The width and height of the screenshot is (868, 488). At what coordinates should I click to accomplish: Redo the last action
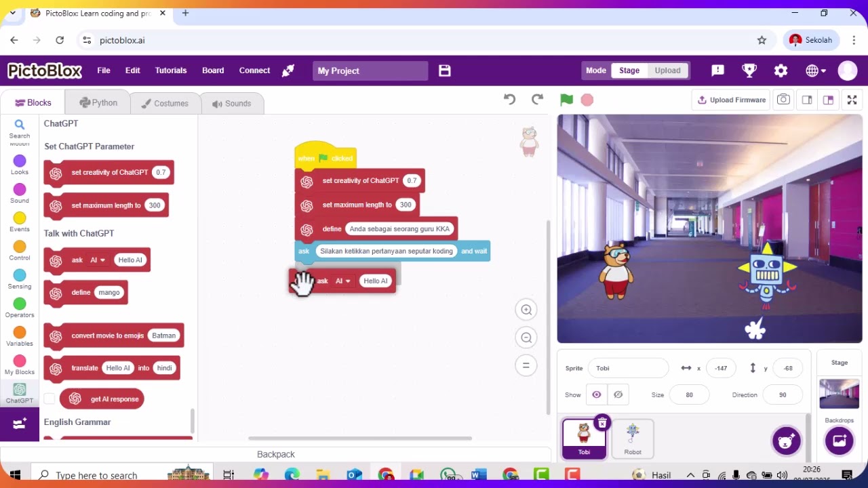[x=537, y=100]
